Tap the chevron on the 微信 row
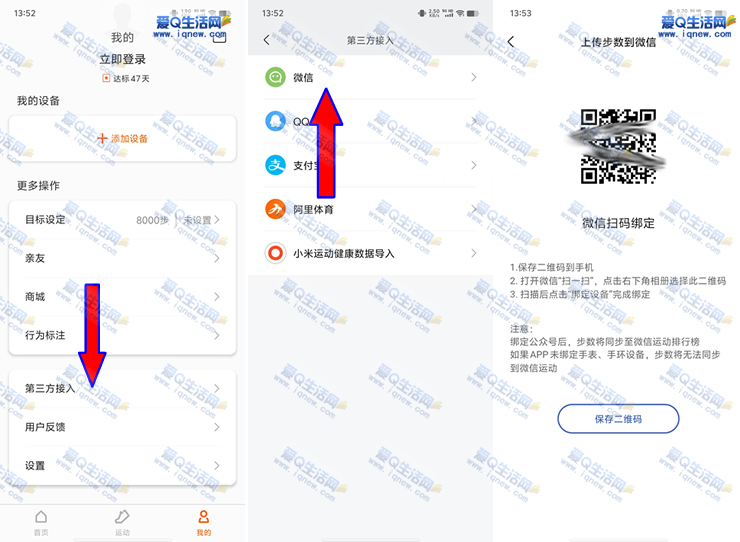The image size is (740, 542). coord(473,77)
